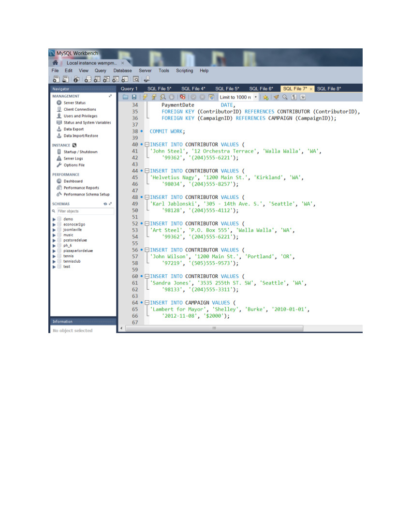Expand the econocar2go schema
This screenshot has width=411, height=532.
(x=54, y=224)
